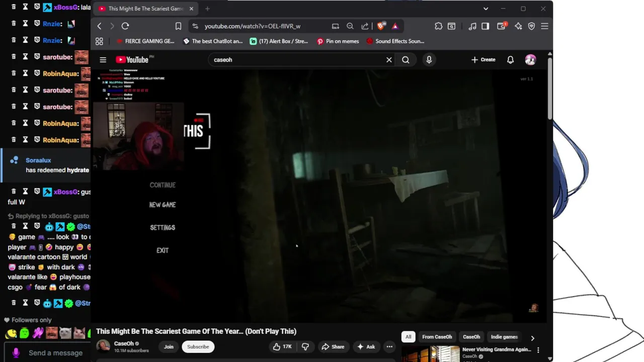Open '(17) Alert Box / Stre...' bookmark
This screenshot has width=644, height=362.
click(x=279, y=41)
